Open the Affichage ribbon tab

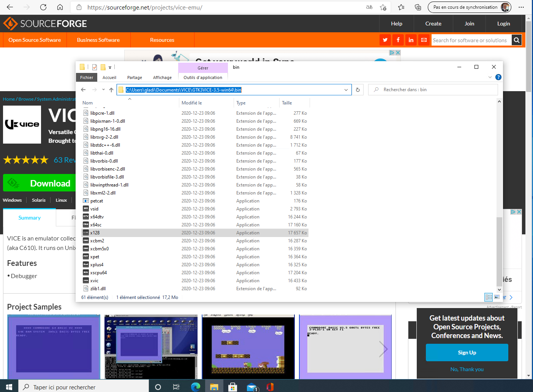tap(162, 77)
